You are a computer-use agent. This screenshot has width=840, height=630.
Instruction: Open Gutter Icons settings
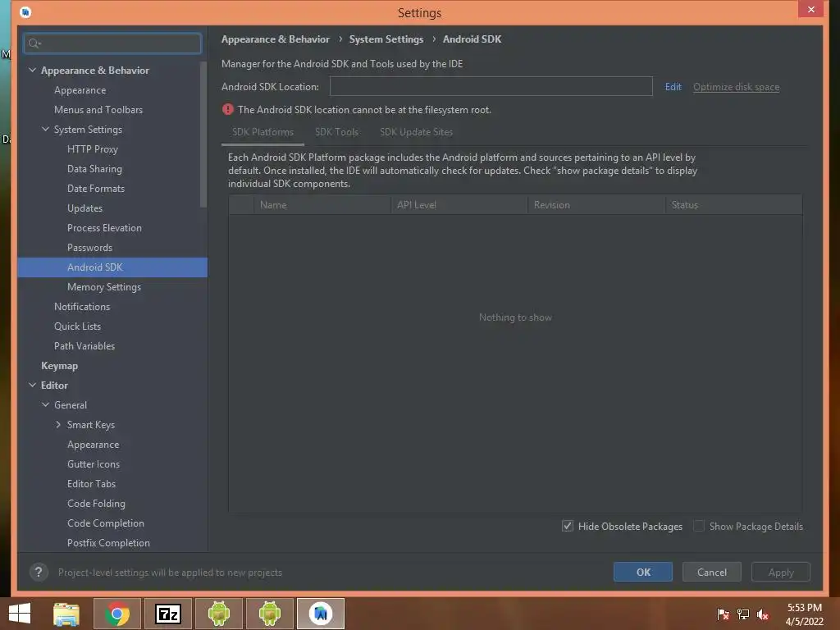[x=94, y=464]
